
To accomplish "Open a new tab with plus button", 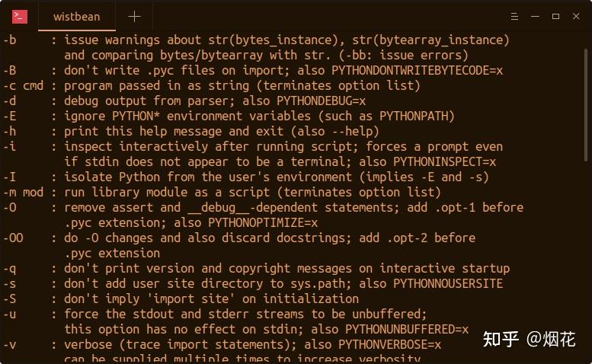I will [x=134, y=17].
